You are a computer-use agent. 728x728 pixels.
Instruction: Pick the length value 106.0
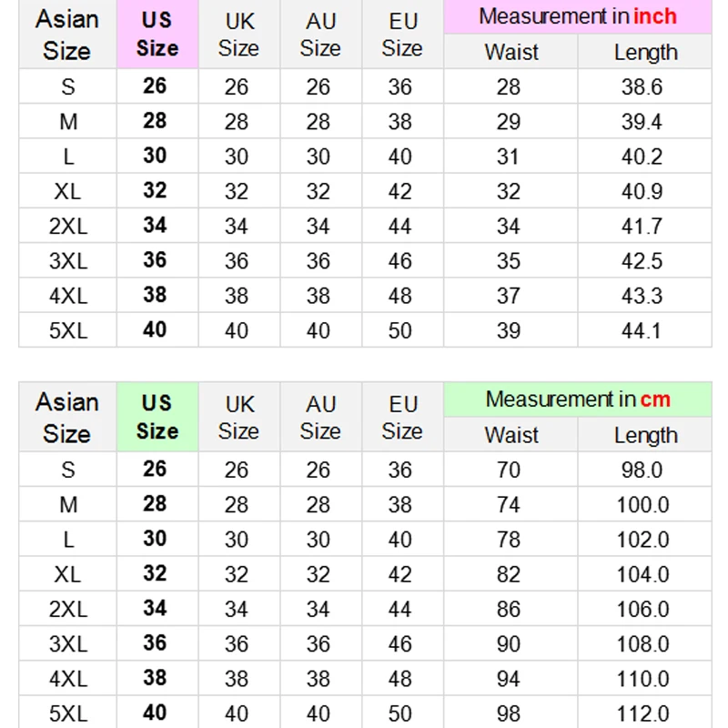pos(644,609)
